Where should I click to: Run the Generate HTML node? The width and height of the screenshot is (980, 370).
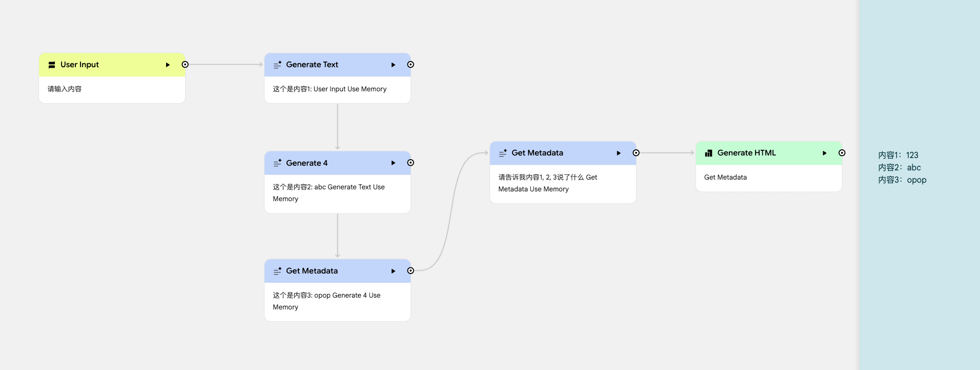click(x=824, y=153)
